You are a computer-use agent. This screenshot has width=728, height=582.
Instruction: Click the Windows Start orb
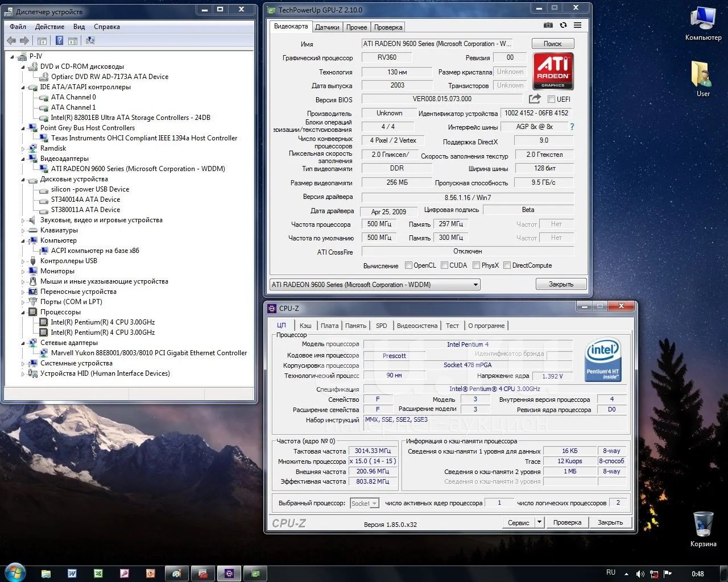point(15,573)
